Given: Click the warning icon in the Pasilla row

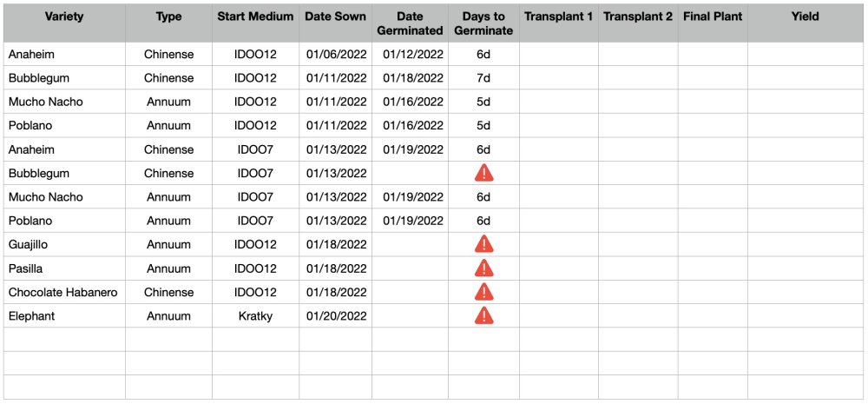Looking at the screenshot, I should point(483,268).
